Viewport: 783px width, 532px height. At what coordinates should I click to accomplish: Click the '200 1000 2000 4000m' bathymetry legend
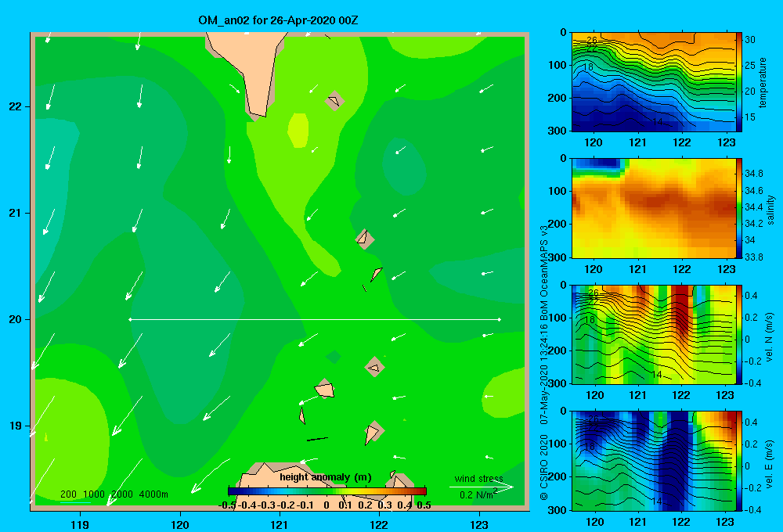[x=114, y=494]
